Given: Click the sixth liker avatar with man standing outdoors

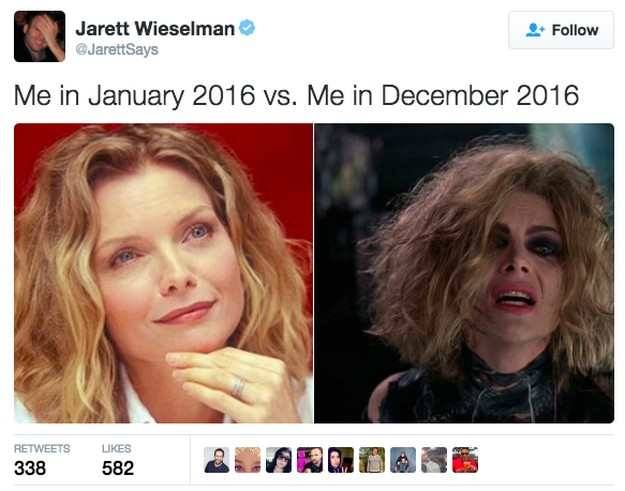Looking at the screenshot, I should [x=372, y=460].
